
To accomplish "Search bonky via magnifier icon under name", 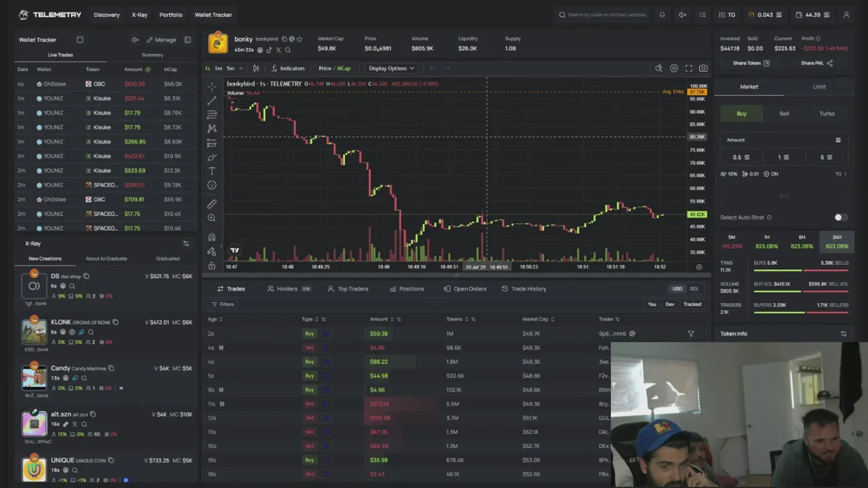I will [288, 50].
